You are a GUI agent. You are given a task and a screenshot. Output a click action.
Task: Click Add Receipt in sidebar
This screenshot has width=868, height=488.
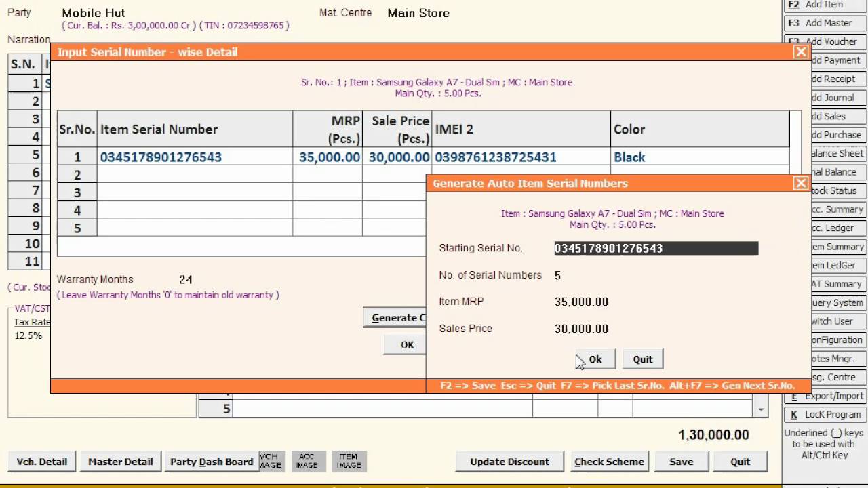click(x=839, y=79)
